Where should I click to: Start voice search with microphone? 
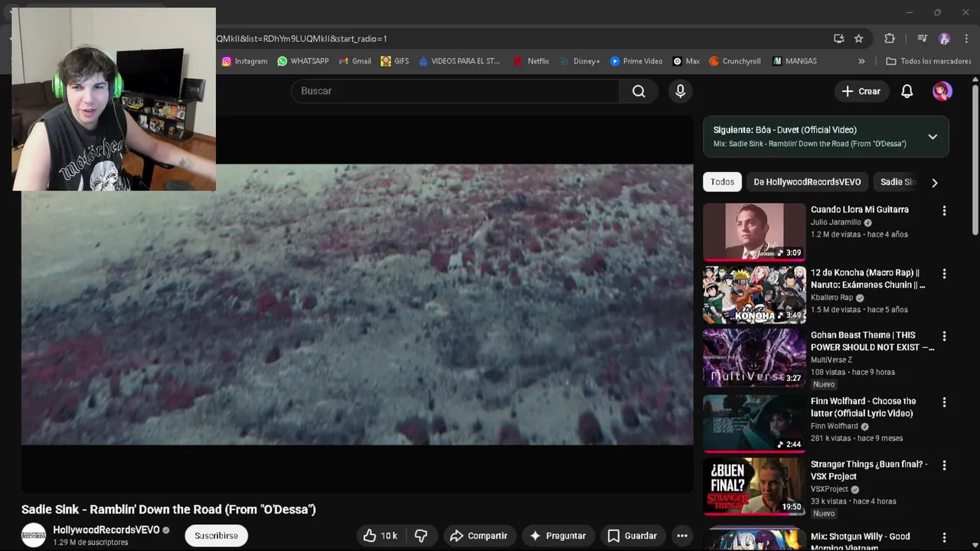coord(680,91)
